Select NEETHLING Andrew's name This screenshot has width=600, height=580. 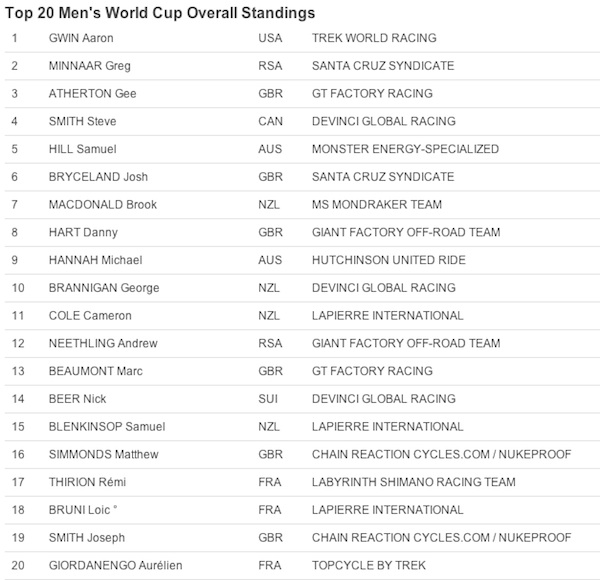click(103, 343)
